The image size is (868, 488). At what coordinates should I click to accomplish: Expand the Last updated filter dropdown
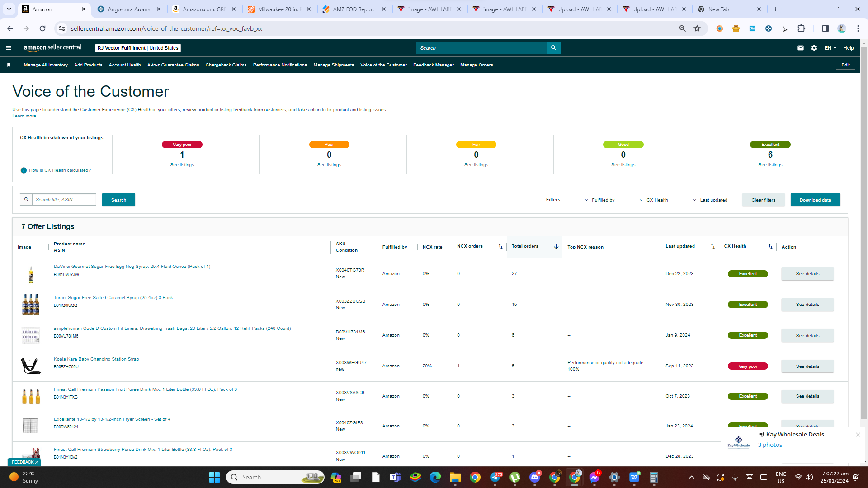click(x=710, y=200)
